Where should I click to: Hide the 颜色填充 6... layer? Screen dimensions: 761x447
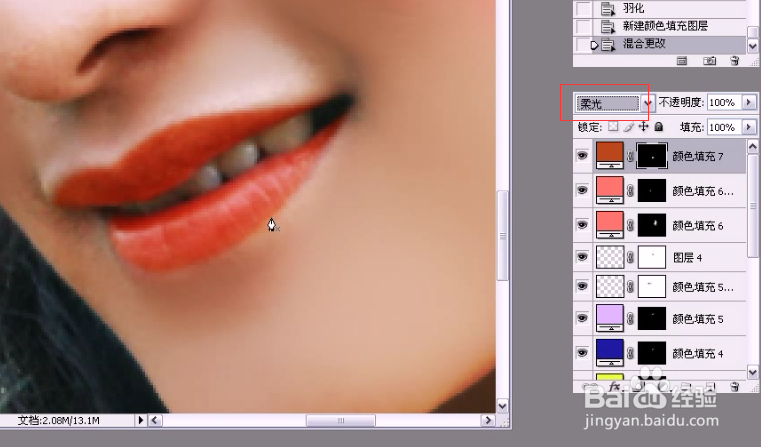pyautogui.click(x=582, y=190)
